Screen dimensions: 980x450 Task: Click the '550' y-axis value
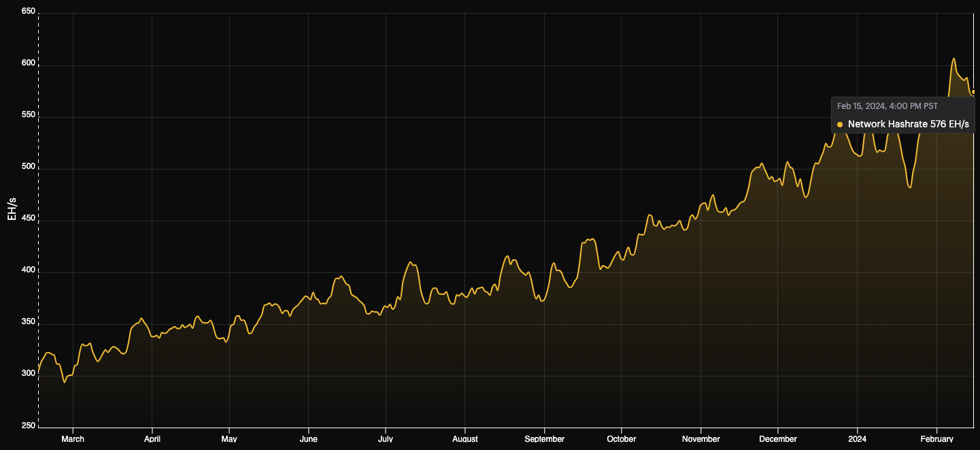(29, 116)
